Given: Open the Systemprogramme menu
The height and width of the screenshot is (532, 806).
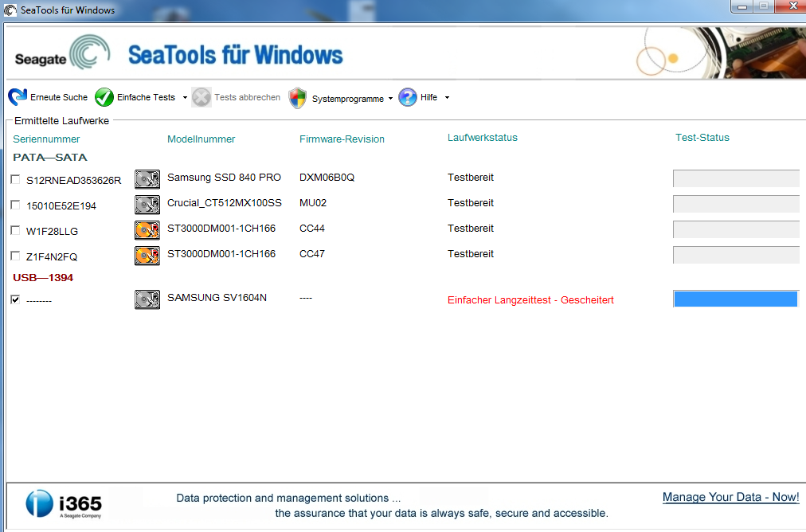Looking at the screenshot, I should click(347, 99).
